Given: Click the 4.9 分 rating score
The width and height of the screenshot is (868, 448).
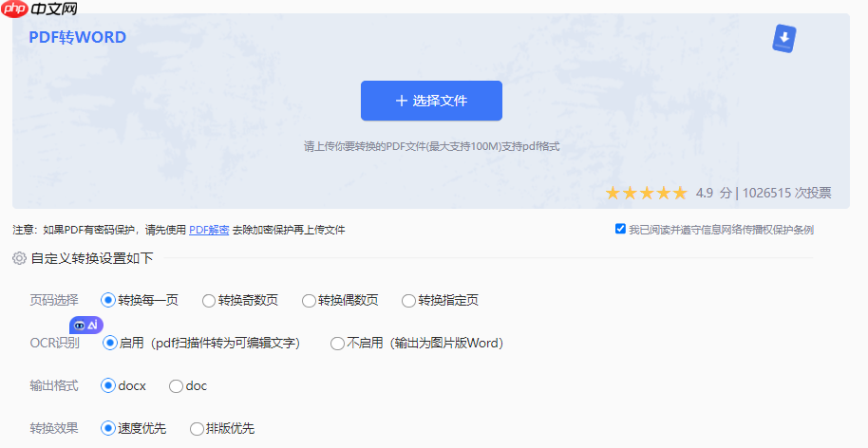Looking at the screenshot, I should pyautogui.click(x=713, y=193).
